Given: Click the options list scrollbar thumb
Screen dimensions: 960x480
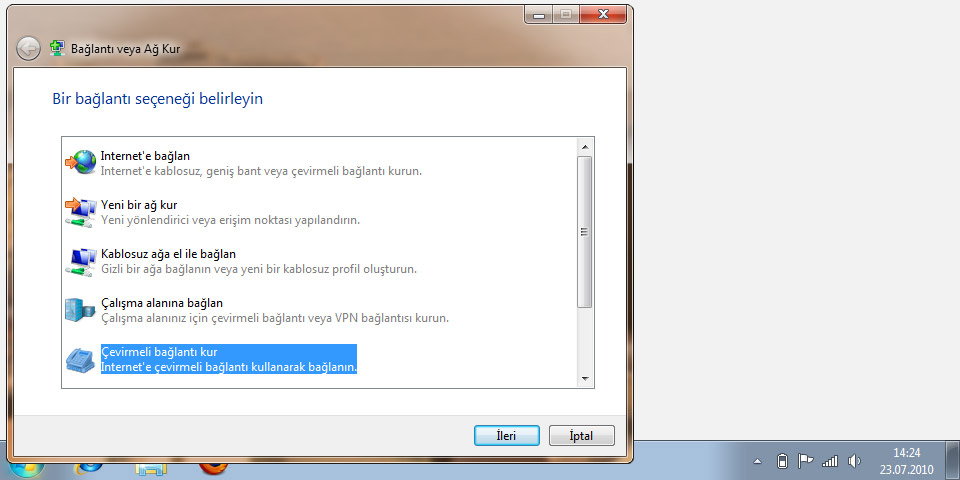Looking at the screenshot, I should click(x=585, y=231).
